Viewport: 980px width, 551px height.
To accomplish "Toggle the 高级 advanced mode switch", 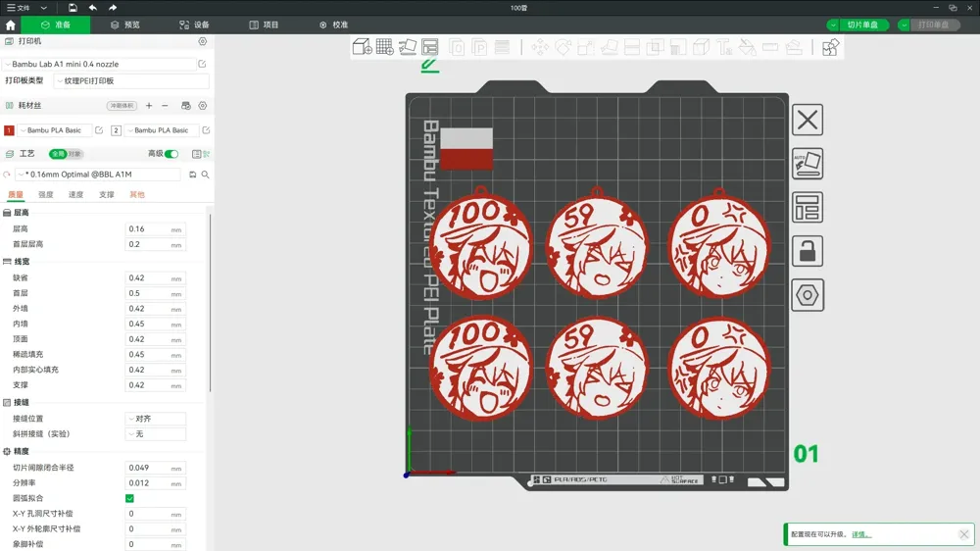I will point(171,154).
